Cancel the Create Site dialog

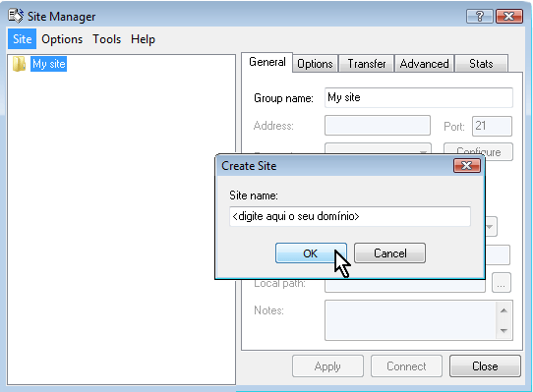tap(389, 253)
